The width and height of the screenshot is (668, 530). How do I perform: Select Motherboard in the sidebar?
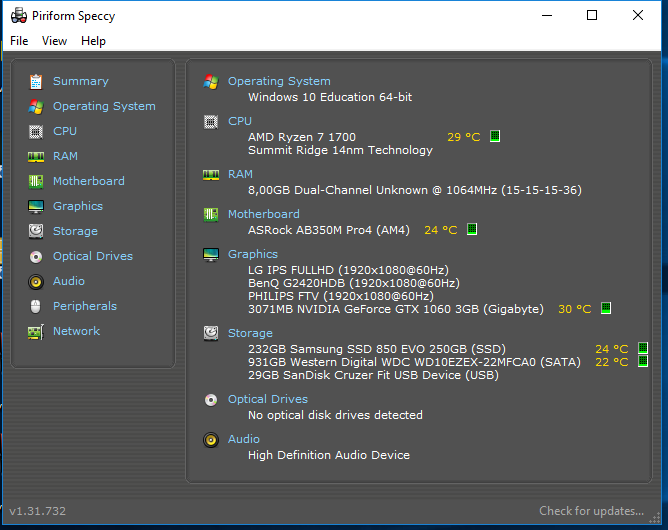click(x=89, y=181)
